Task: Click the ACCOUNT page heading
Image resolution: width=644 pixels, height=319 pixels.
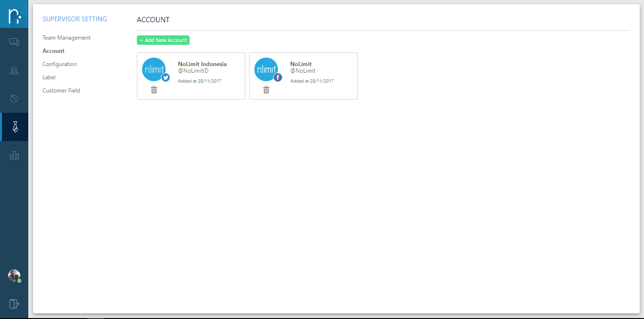Action: click(153, 20)
